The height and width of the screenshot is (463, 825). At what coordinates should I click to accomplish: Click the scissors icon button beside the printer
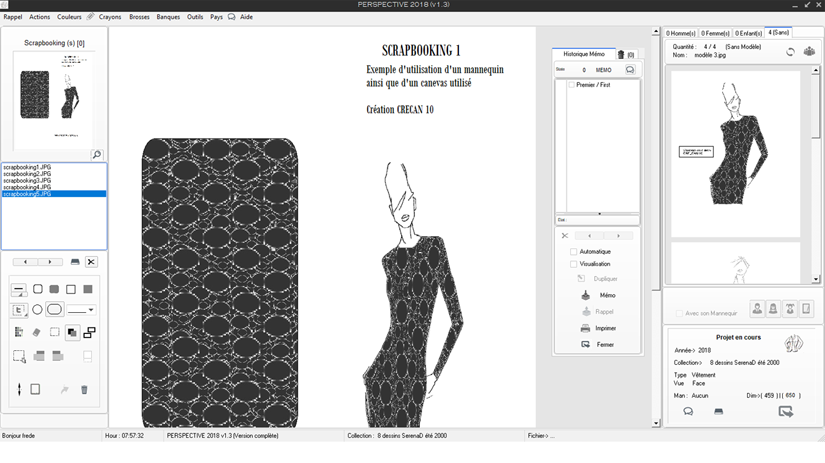tap(91, 262)
